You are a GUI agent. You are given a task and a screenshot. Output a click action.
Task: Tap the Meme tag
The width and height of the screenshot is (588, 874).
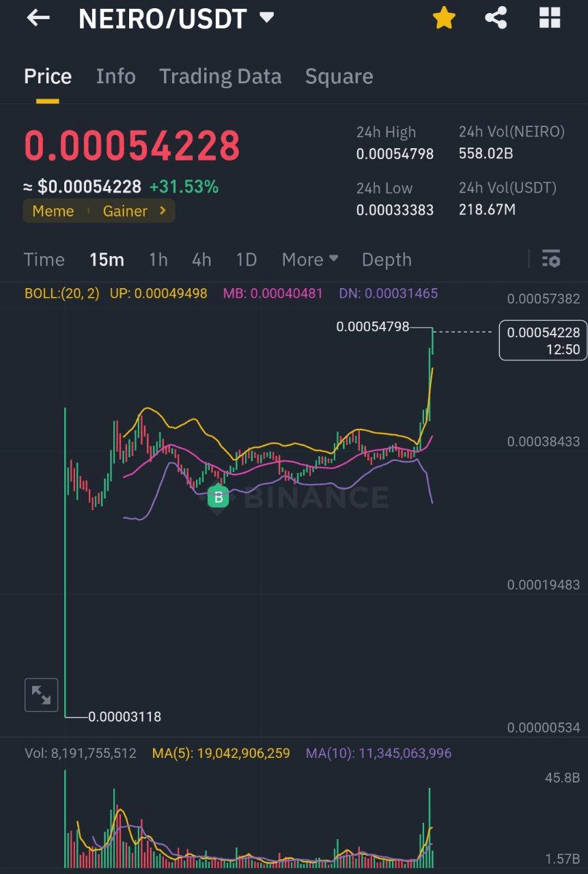point(53,211)
